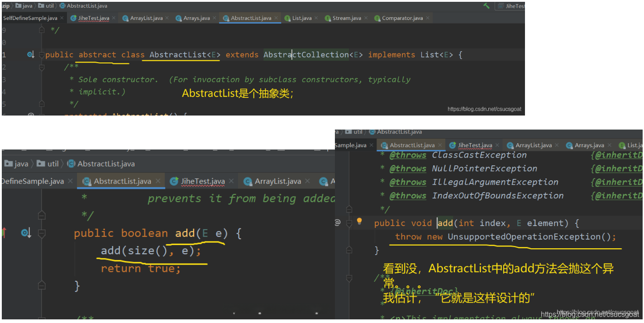Close the ArrayList.java tab in the bottom-left editor
The image size is (644, 323).
(x=307, y=181)
